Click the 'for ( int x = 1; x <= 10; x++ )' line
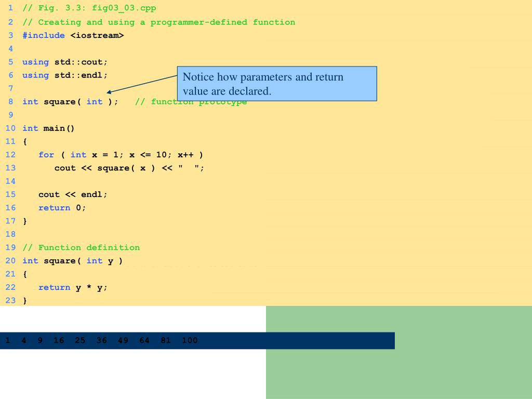 [121, 155]
